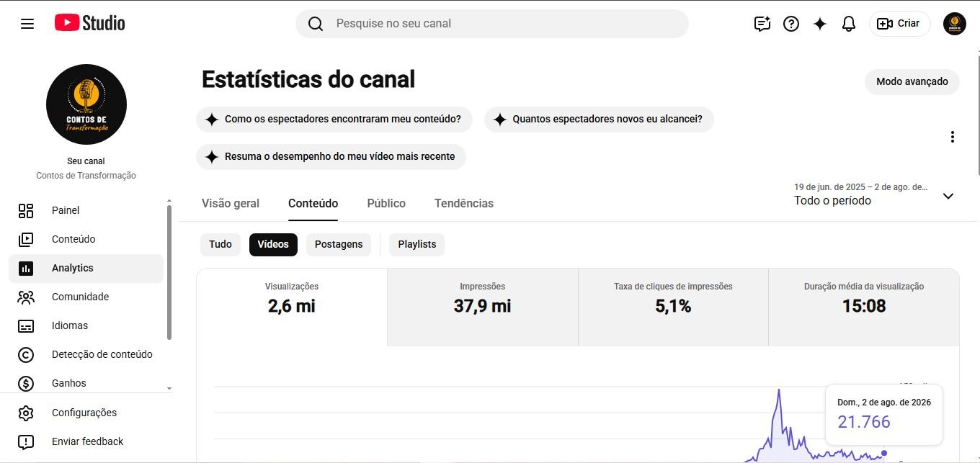Switch to the Visão geral tab

coord(231,203)
